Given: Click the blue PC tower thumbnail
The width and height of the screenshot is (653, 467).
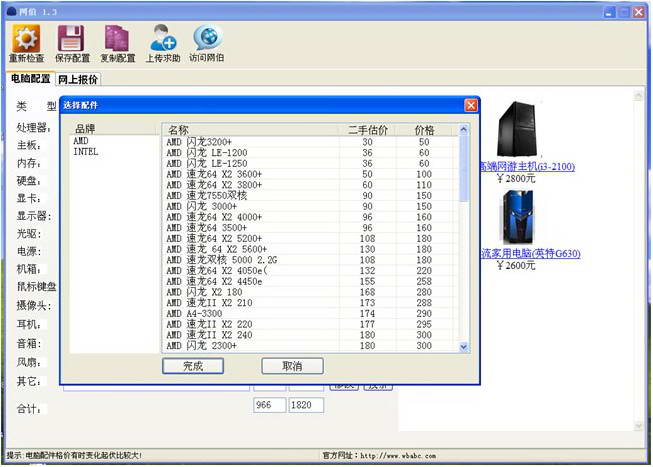Looking at the screenshot, I should (518, 217).
